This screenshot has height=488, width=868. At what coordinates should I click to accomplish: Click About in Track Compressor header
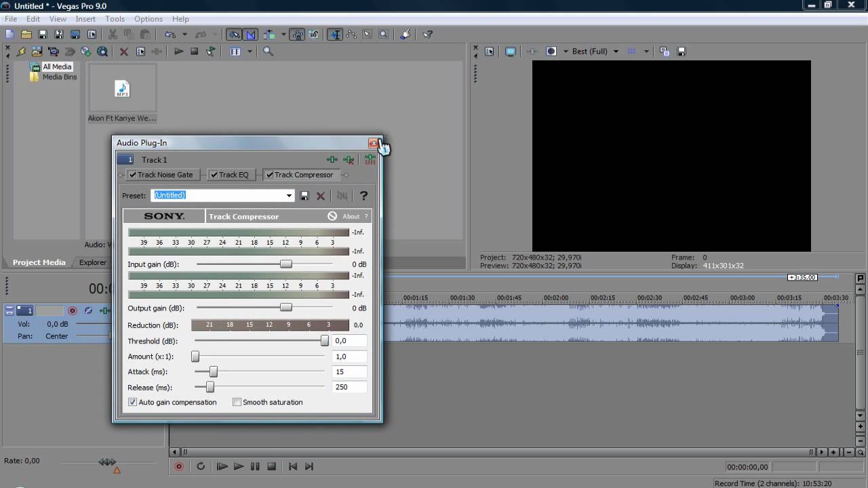coord(351,216)
